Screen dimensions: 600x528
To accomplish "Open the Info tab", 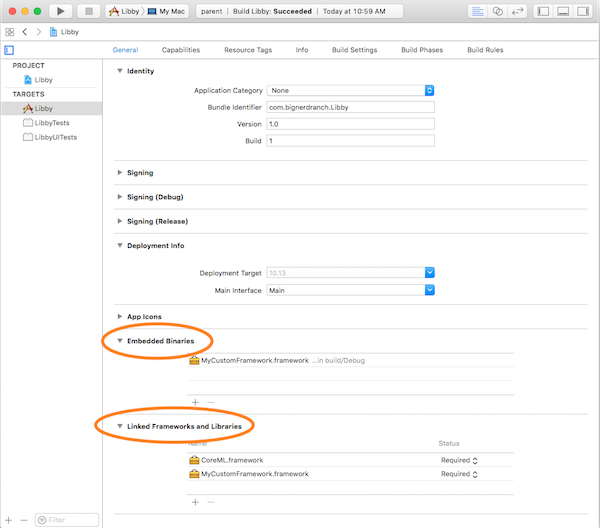I will coord(302,50).
